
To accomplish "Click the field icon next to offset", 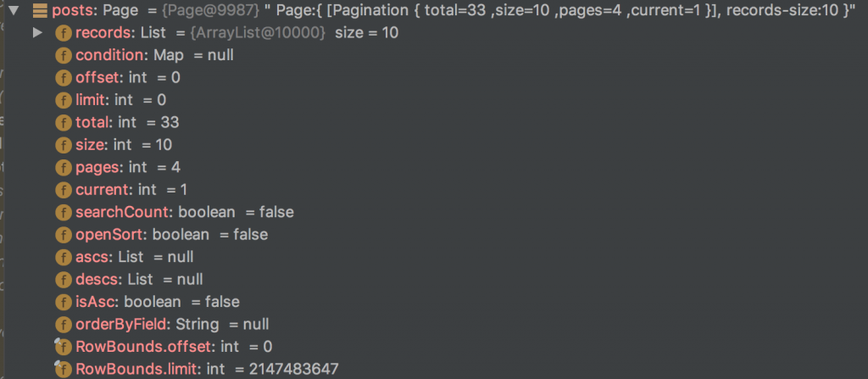I will coord(64,77).
